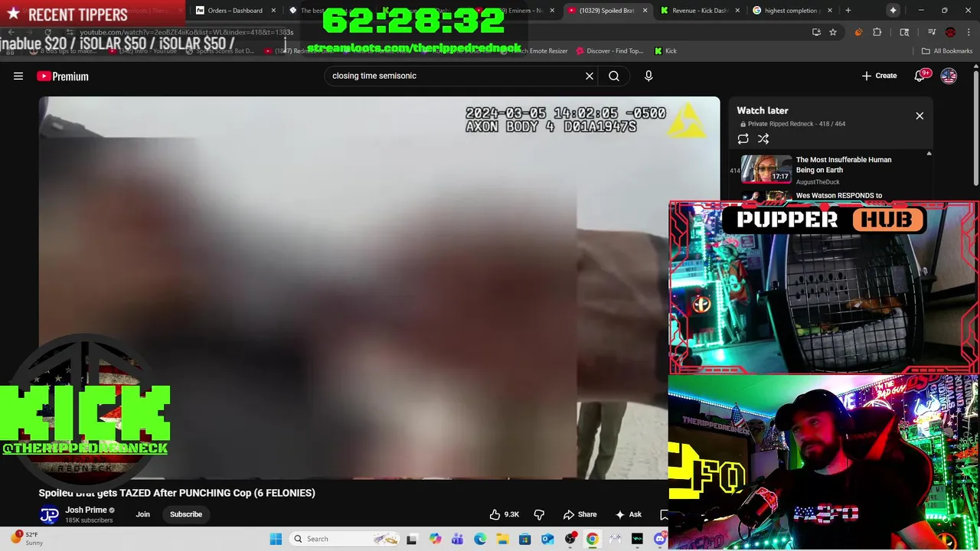Screen dimensions: 980x551
Task: Switch to Chrome taskbar icon
Action: click(x=593, y=539)
